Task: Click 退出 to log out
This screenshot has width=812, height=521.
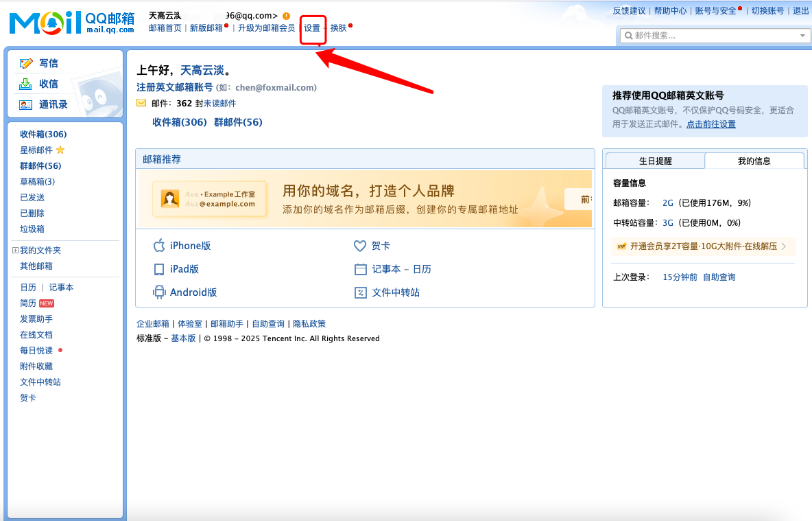Action: [x=800, y=11]
